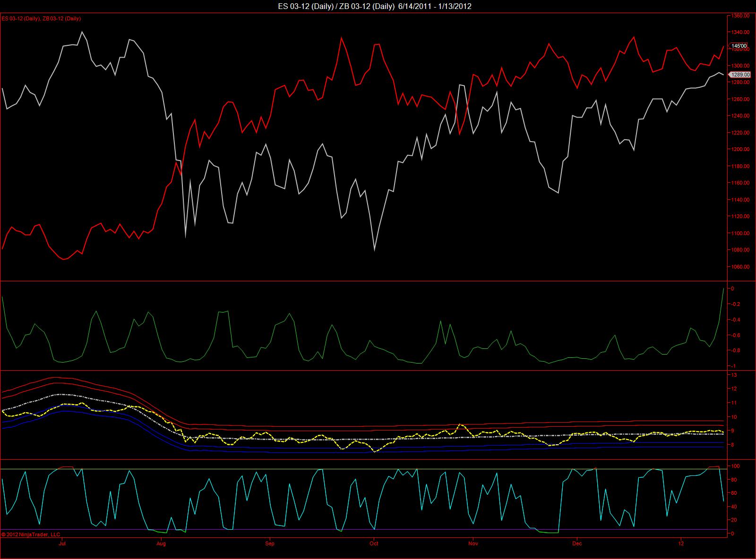Click the 1200.00 price axis label

740,149
